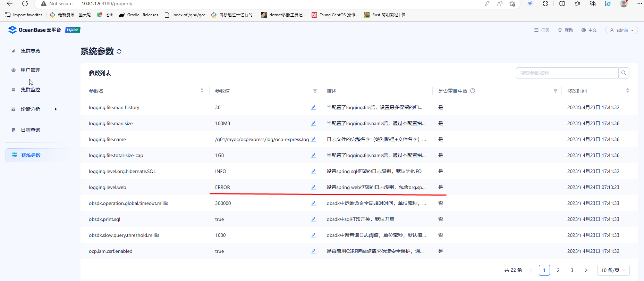The height and width of the screenshot is (281, 644).
Task: Open the 帮助 help link
Action: (566, 30)
